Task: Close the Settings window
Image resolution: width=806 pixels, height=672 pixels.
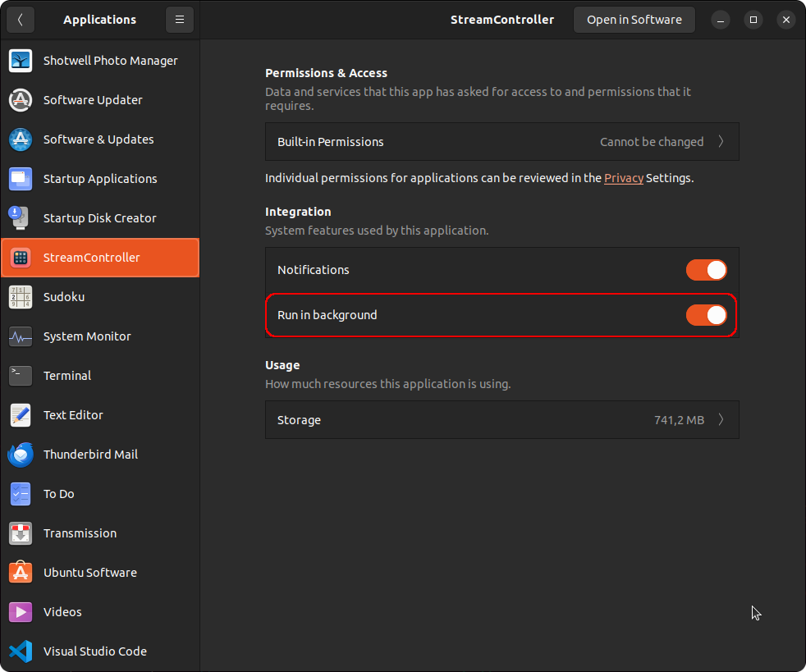Action: pos(786,20)
